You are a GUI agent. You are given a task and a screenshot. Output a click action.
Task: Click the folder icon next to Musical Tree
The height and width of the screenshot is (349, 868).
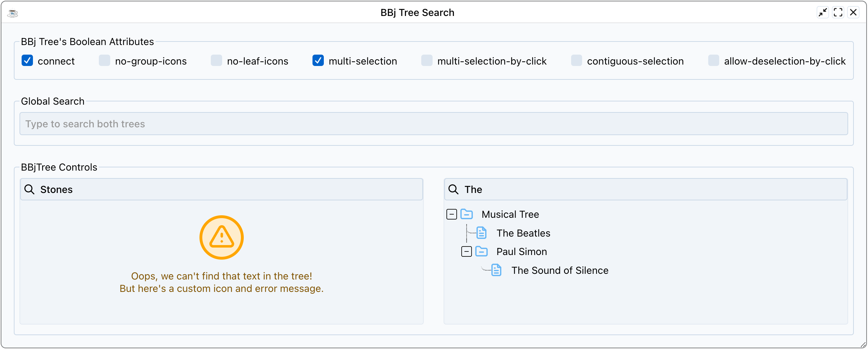[467, 214]
